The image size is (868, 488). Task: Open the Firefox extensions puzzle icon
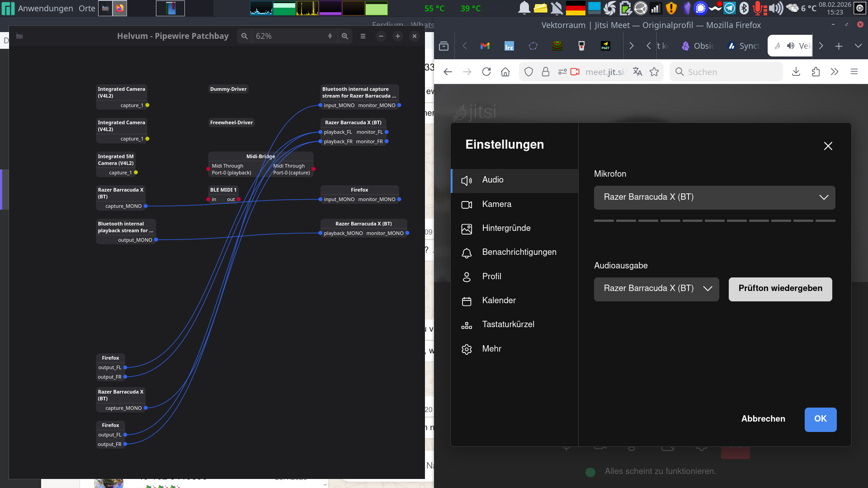[x=816, y=72]
